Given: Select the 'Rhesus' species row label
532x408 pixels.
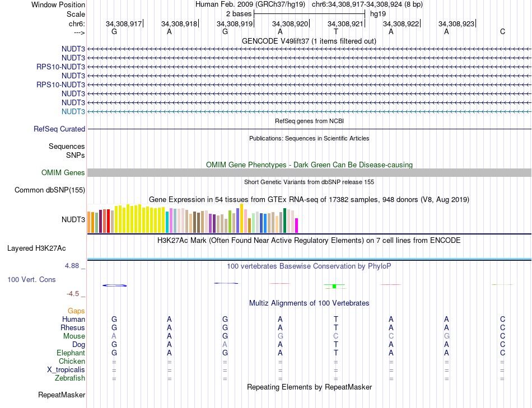Looking at the screenshot, I should [x=73, y=327].
